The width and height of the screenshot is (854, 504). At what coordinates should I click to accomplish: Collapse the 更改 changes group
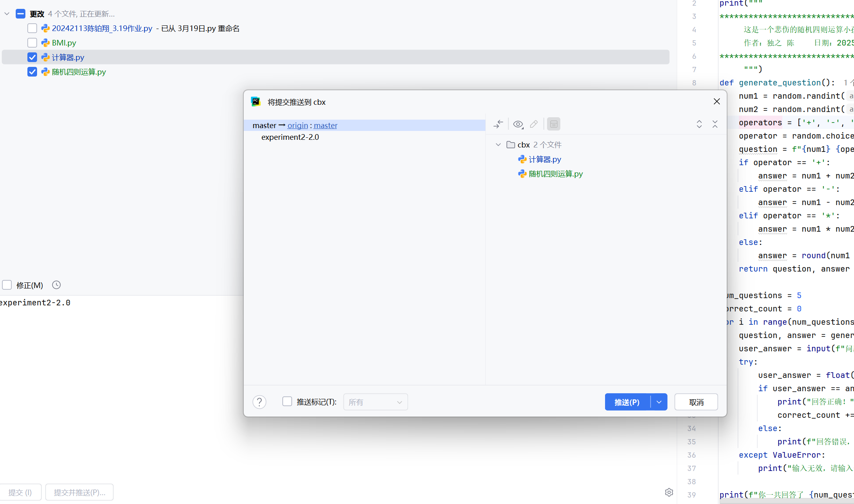pyautogui.click(x=7, y=14)
